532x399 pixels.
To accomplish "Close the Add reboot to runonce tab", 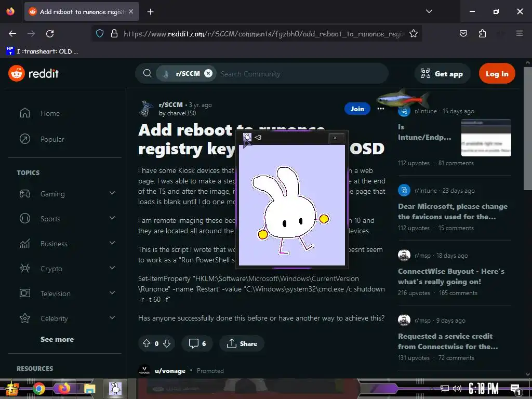I will point(131,11).
